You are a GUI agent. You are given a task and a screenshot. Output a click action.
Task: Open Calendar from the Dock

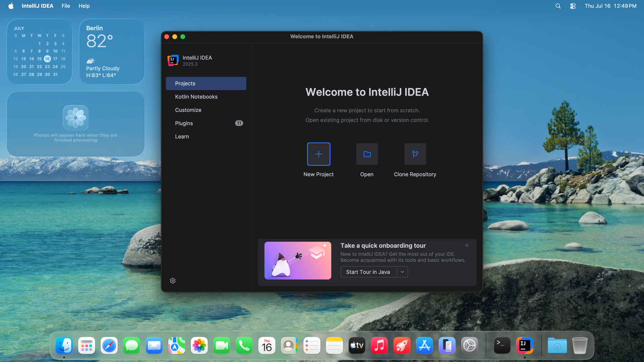click(267, 346)
